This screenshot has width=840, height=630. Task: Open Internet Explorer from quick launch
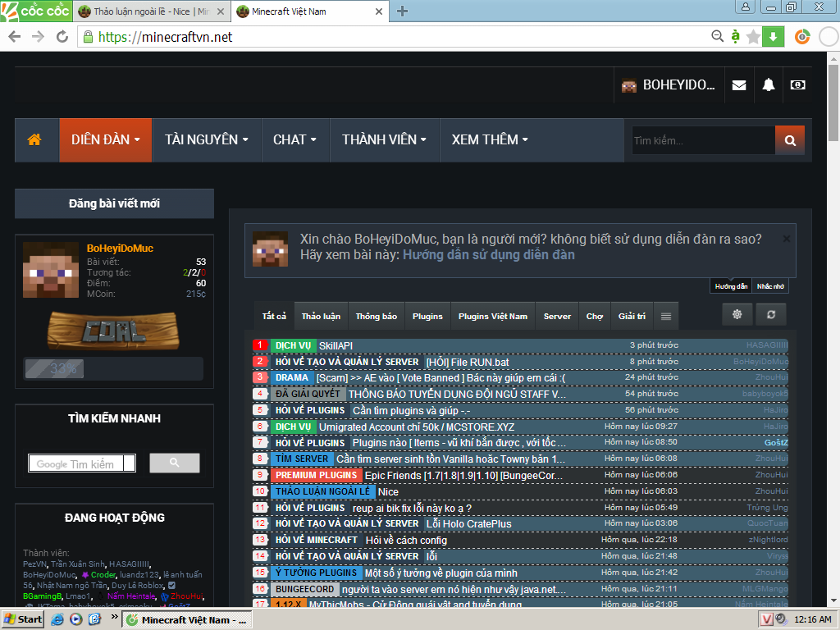(x=57, y=619)
